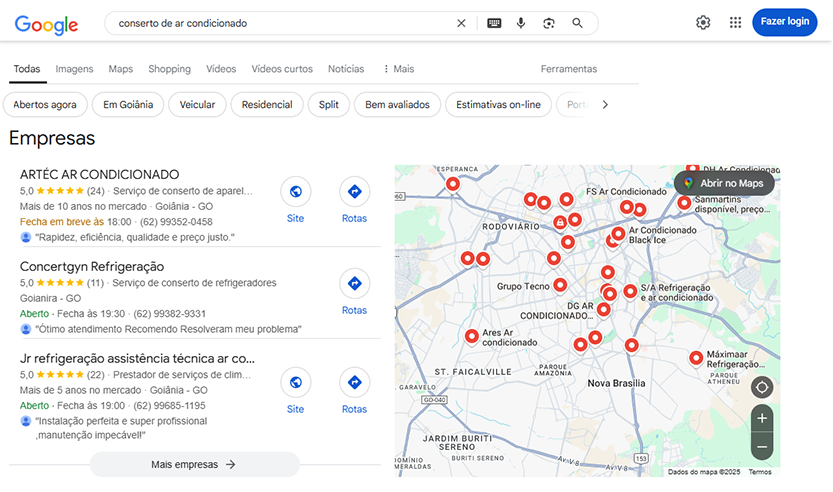The image size is (833, 492).
Task: Start voice search with microphone icon
Action: 521,23
